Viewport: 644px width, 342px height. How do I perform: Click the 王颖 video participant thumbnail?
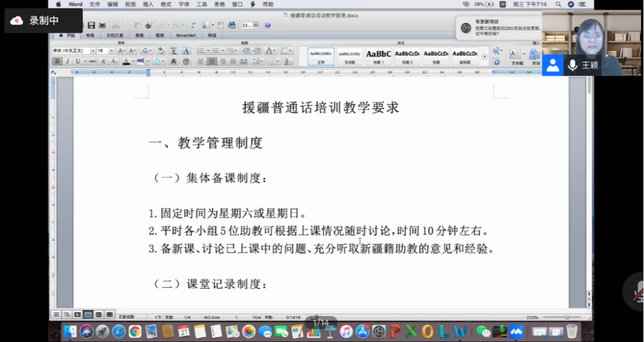pos(592,43)
